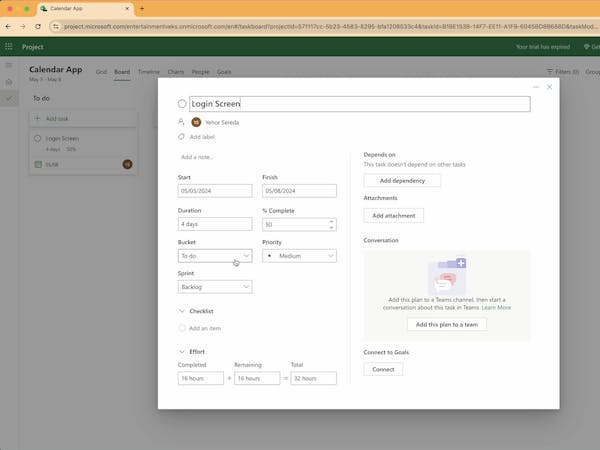Click Yehor Sereda's avatar in dialog
The height and width of the screenshot is (450, 600).
(196, 122)
